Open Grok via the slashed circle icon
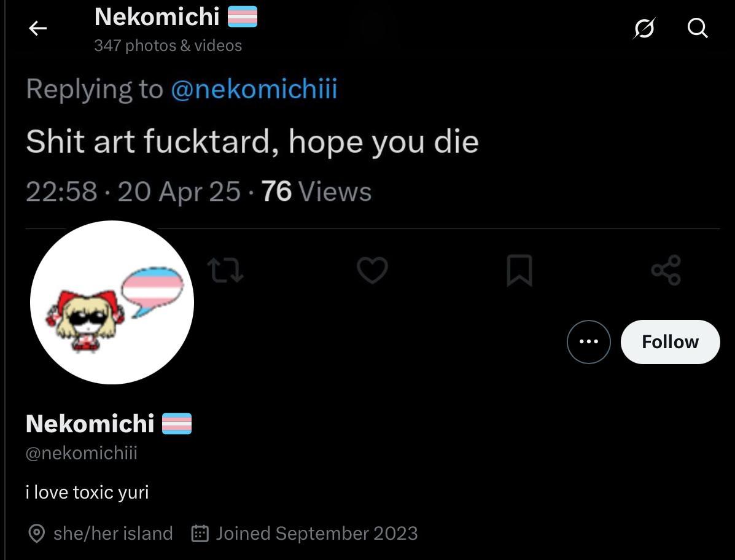735x560 pixels. (x=644, y=28)
